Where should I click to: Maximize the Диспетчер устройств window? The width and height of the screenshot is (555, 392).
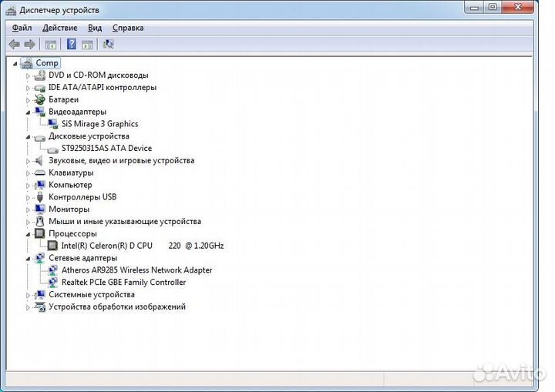tap(493, 7)
